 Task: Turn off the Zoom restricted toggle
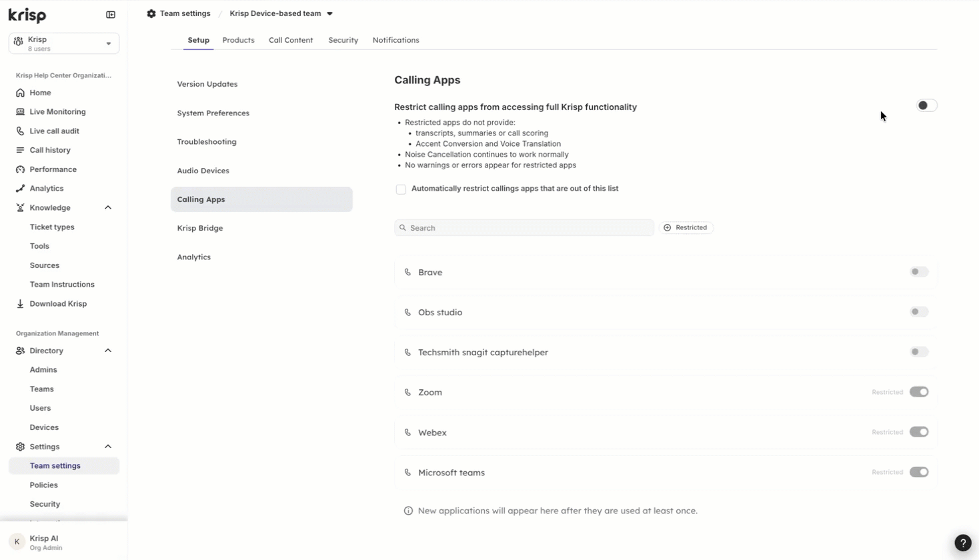(919, 392)
